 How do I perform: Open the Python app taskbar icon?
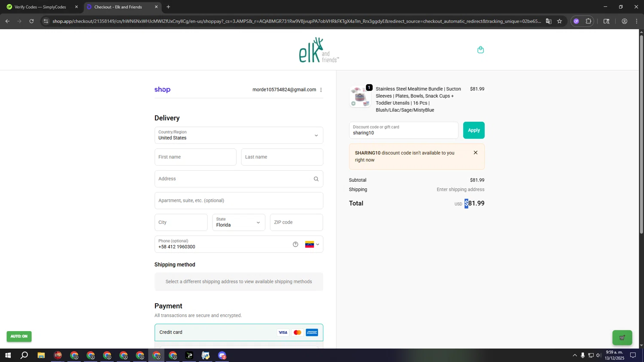click(x=206, y=355)
